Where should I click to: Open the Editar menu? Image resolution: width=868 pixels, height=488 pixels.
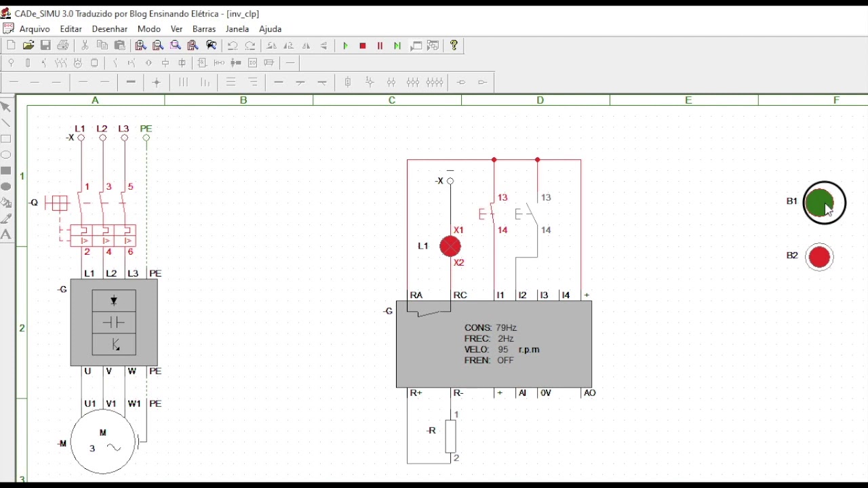[71, 29]
